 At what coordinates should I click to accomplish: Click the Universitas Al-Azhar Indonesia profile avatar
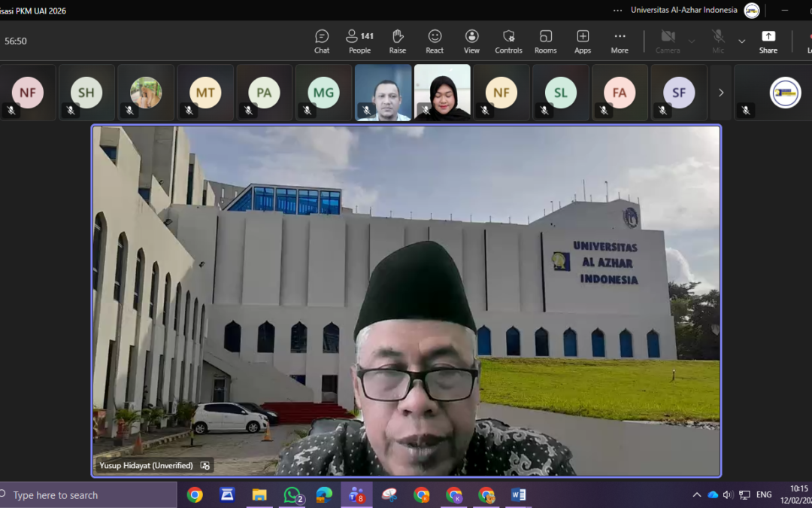tap(751, 11)
